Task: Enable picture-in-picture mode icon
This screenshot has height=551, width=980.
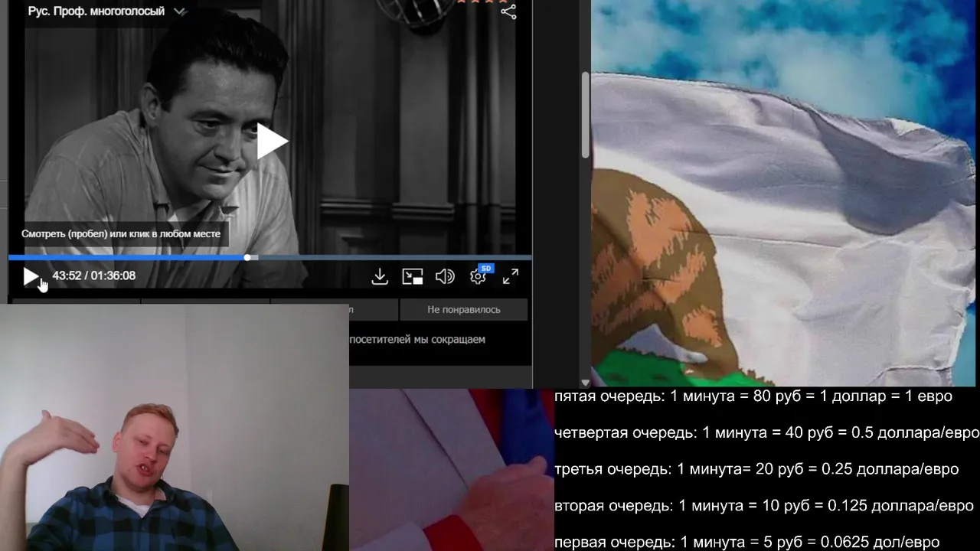Action: point(413,276)
